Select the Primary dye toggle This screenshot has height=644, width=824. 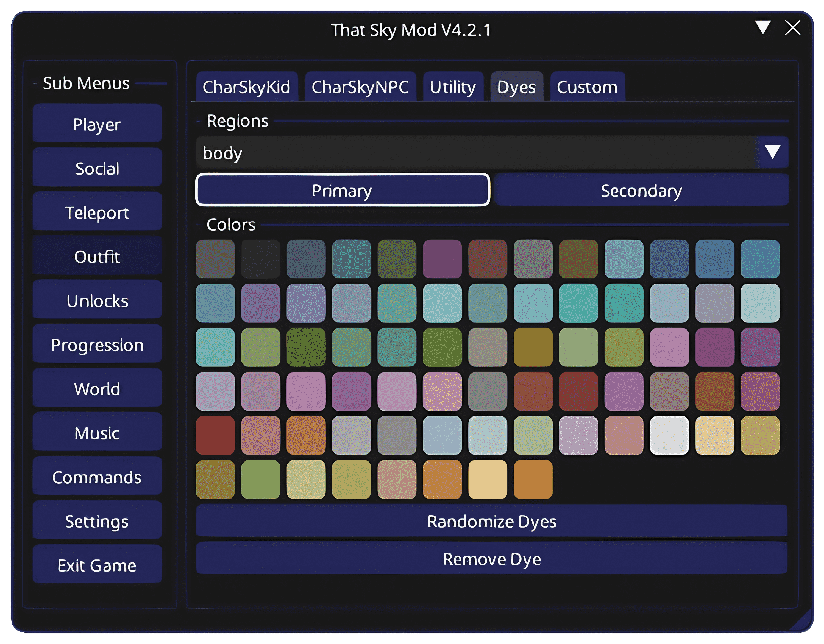(342, 190)
